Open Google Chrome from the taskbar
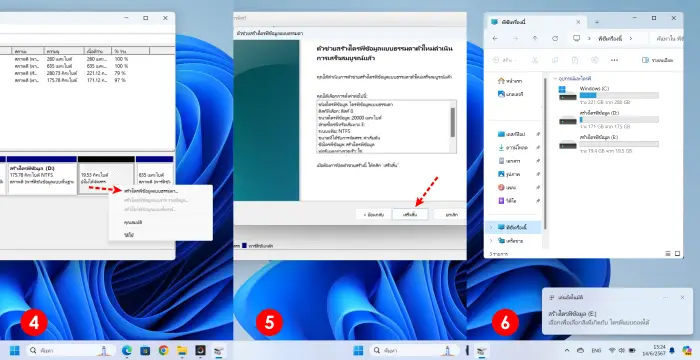Viewport: 700px width, 360px height. (x=163, y=351)
